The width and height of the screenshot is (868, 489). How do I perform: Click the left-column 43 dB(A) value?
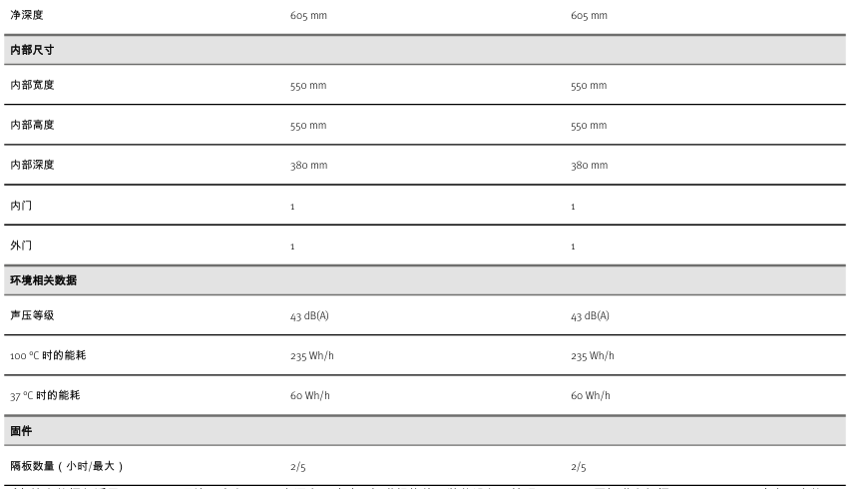[309, 316]
